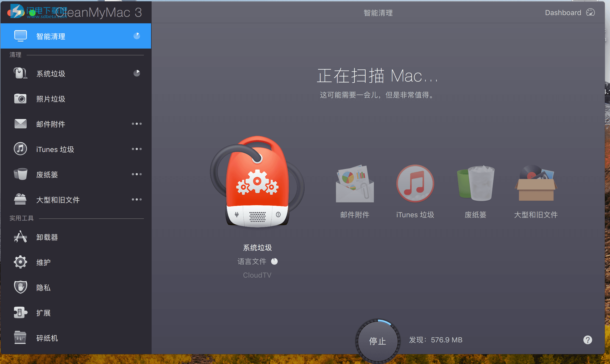The height and width of the screenshot is (364, 610).
Task: Click the Dashboard gauge icon
Action: 590,12
